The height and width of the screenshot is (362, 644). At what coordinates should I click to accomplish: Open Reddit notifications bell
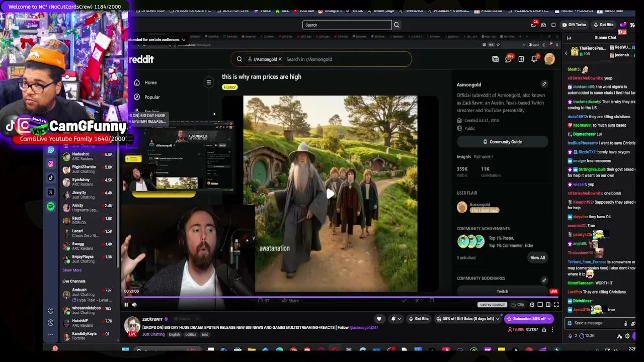[x=534, y=59]
